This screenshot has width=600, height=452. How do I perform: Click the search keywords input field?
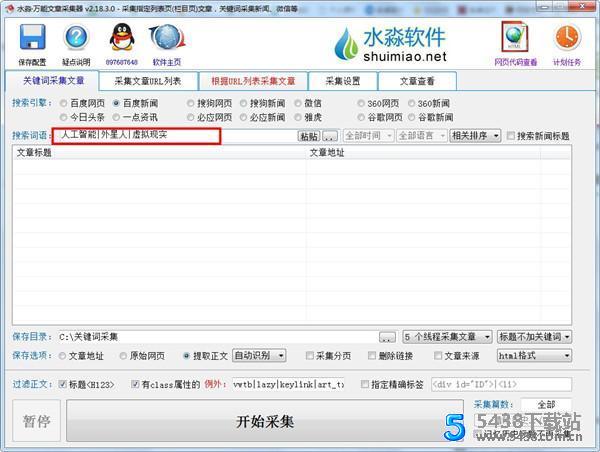(x=174, y=135)
